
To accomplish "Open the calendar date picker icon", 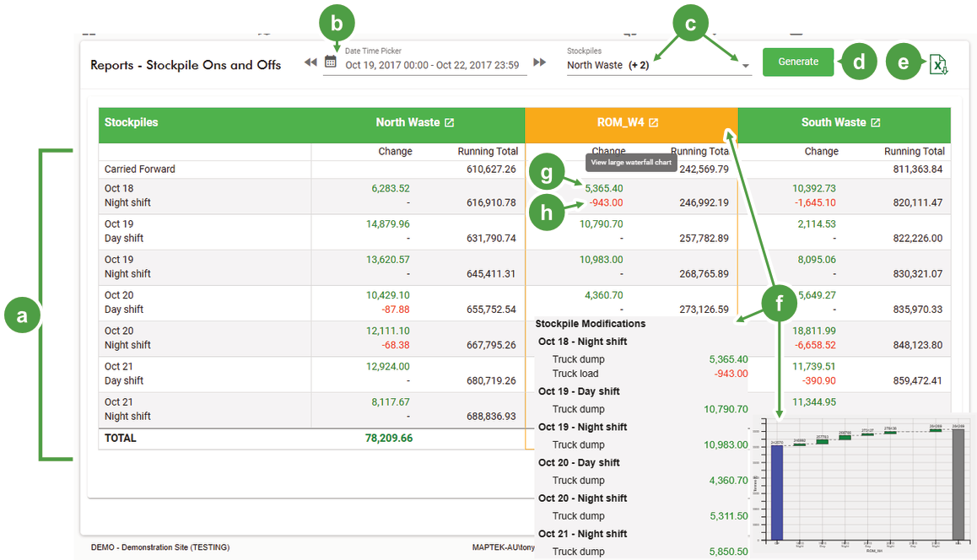I will point(331,62).
